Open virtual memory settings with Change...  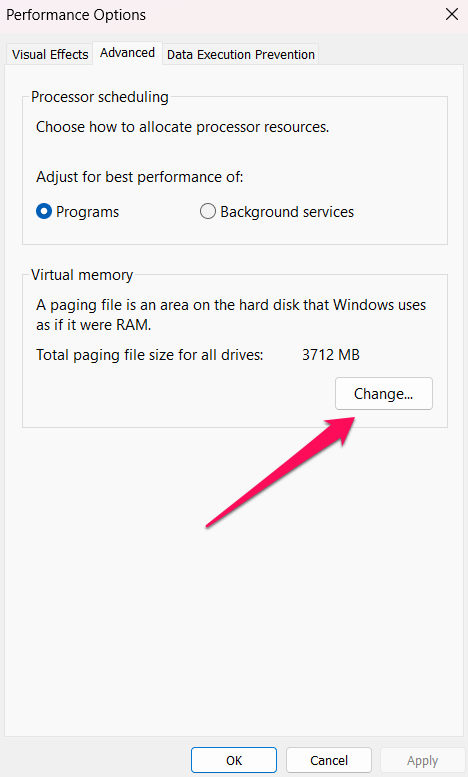click(x=384, y=393)
